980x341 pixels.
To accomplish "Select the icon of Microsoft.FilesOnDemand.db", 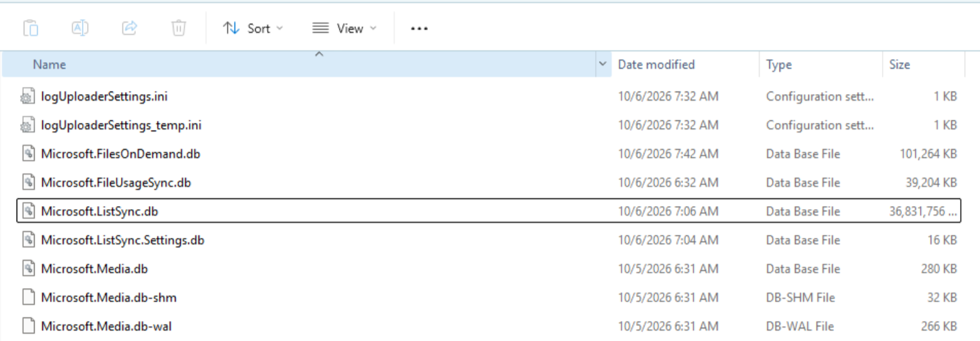I will click(28, 154).
